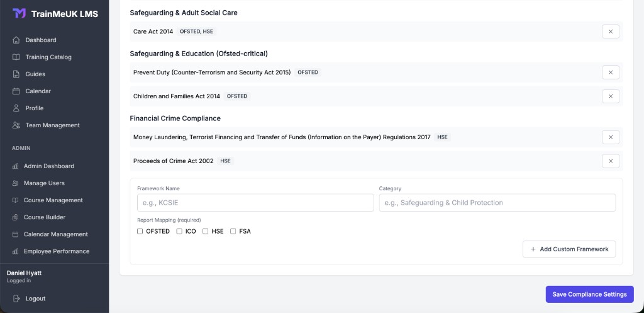Click the Logout link text
The width and height of the screenshot is (644, 313).
[35, 299]
